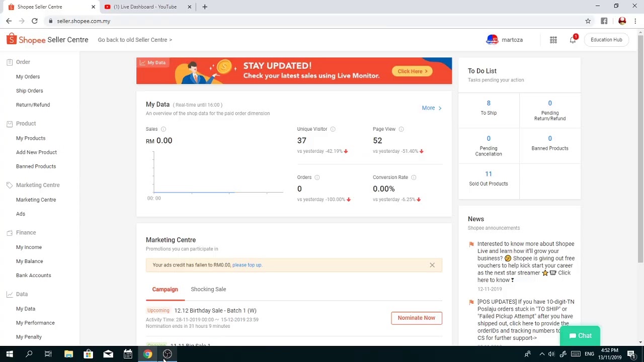The image size is (644, 362).
Task: Open My Balance in the sidebar
Action: point(29,261)
